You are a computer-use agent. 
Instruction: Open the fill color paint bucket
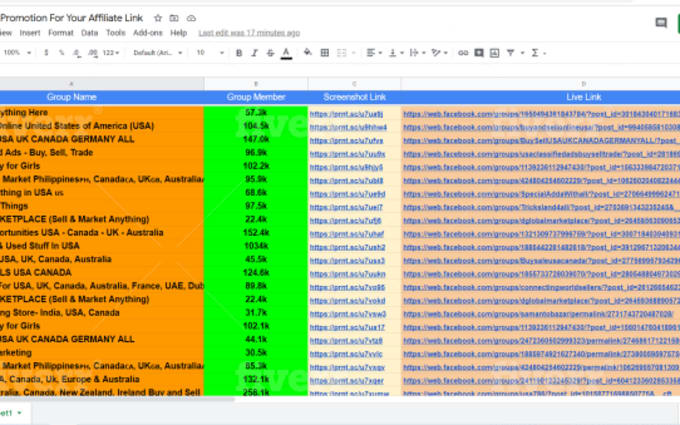[x=307, y=53]
